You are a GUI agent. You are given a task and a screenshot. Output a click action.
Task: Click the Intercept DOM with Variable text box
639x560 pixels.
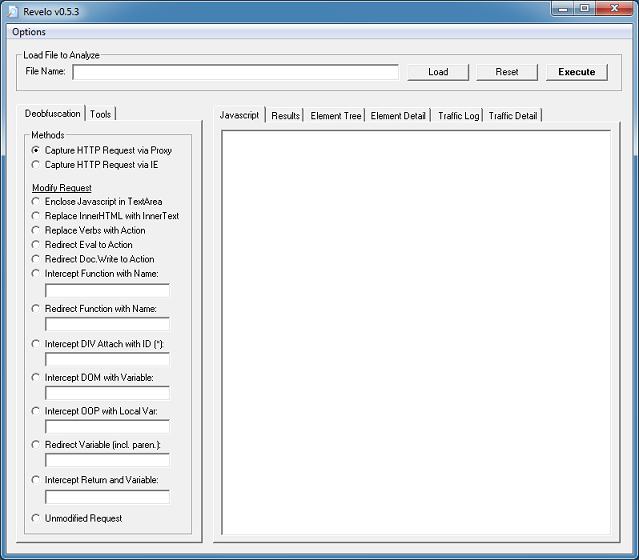tap(107, 393)
